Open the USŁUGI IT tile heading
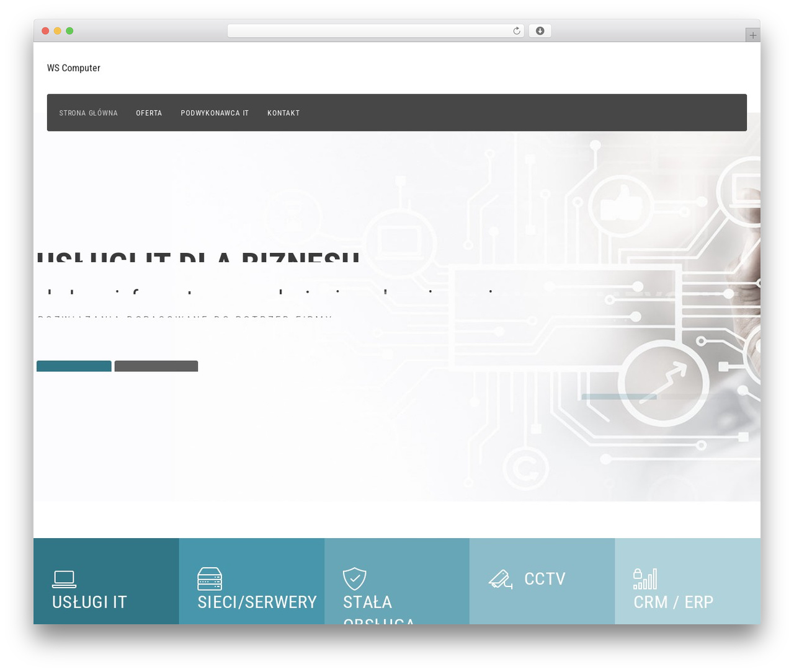794x672 pixels. tap(89, 602)
